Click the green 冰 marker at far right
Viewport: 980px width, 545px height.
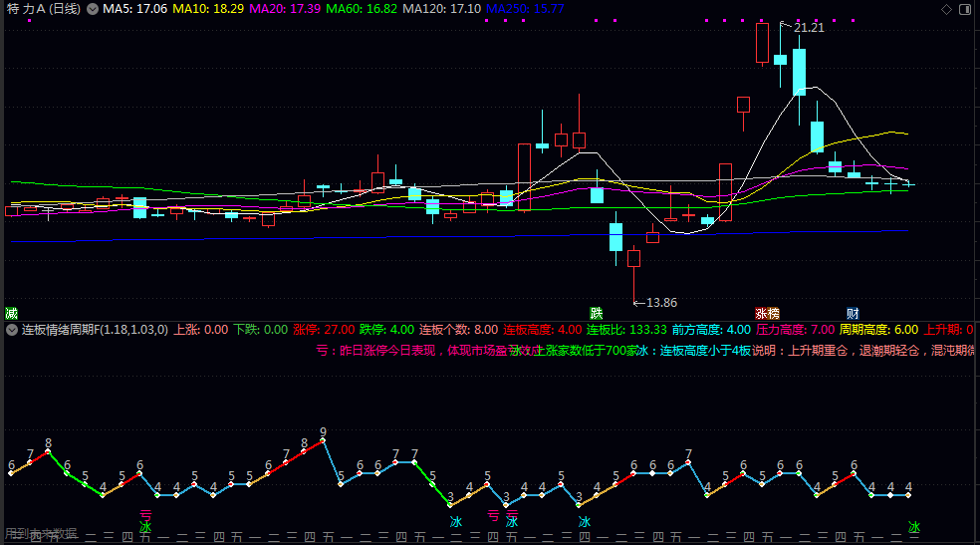[x=913, y=527]
